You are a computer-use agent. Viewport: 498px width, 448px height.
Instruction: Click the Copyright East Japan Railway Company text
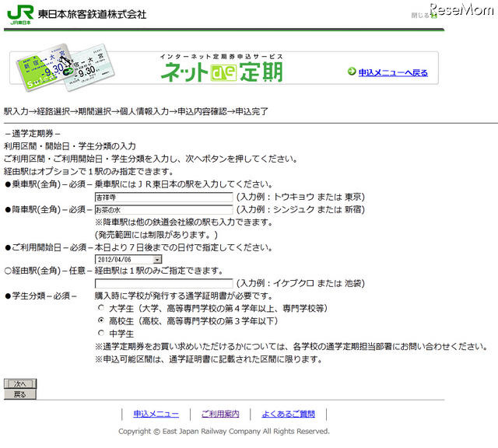[224, 431]
